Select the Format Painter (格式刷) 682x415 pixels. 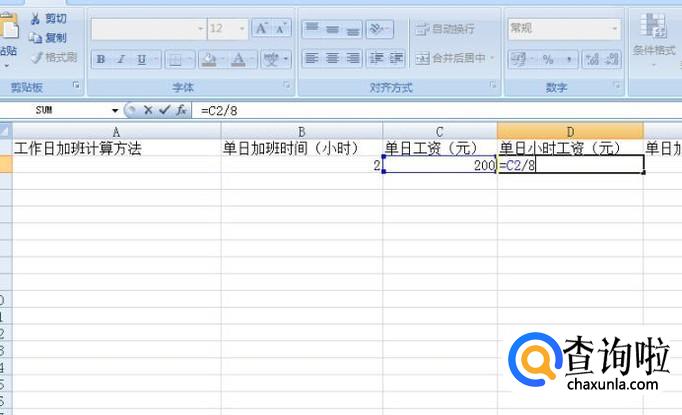[x=54, y=57]
